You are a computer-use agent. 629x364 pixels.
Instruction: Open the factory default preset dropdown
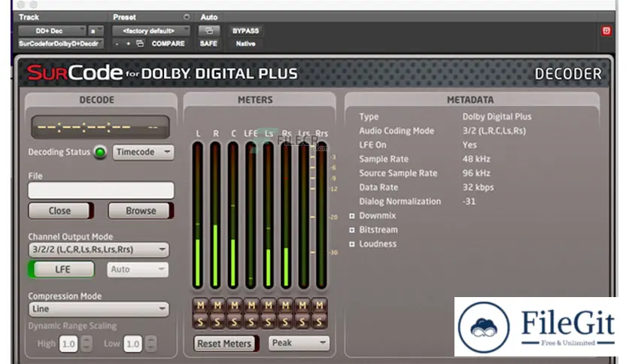click(x=150, y=31)
